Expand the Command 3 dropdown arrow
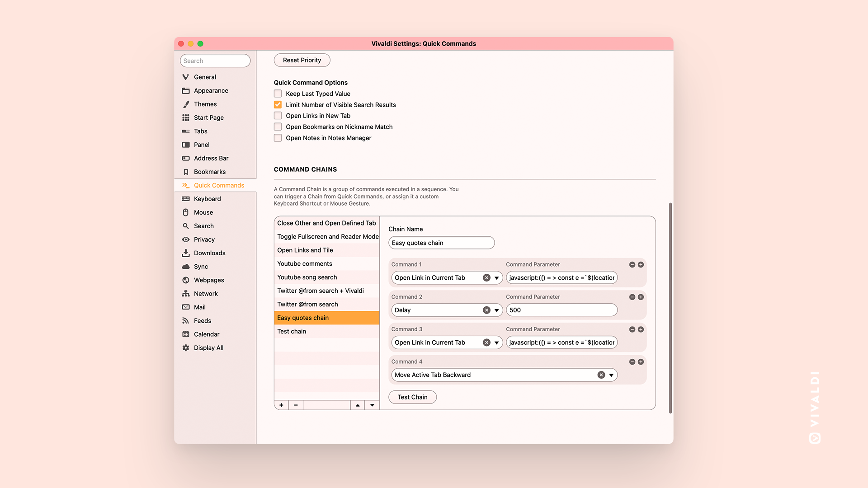The width and height of the screenshot is (868, 488). pyautogui.click(x=496, y=343)
